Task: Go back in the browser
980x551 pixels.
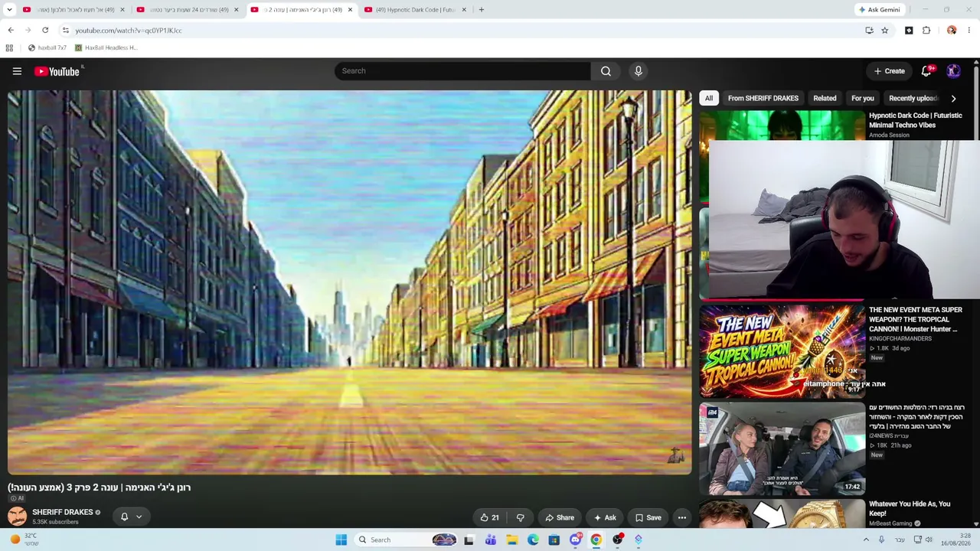Action: pos(11,31)
